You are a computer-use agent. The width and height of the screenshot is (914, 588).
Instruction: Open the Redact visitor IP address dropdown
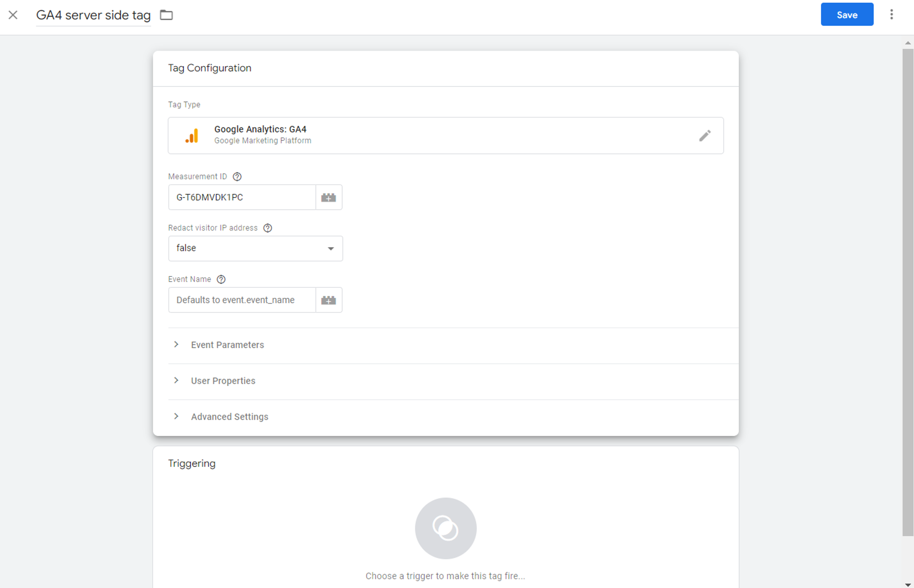[x=256, y=249]
